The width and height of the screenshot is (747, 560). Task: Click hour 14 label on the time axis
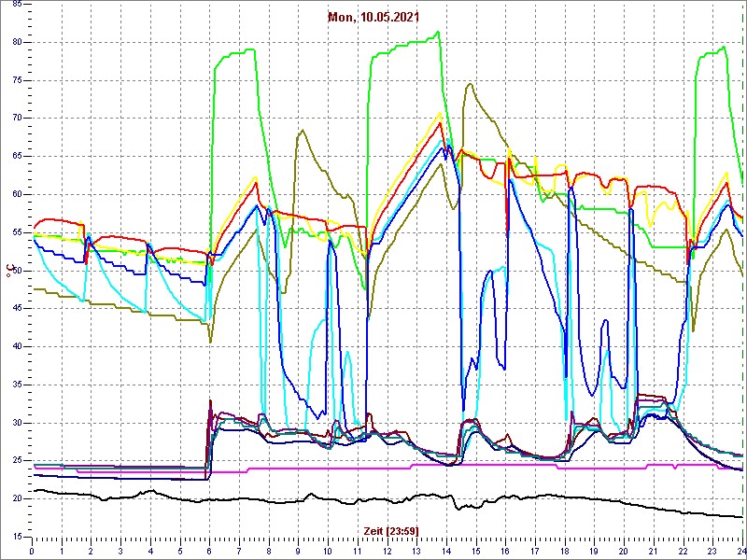point(446,551)
